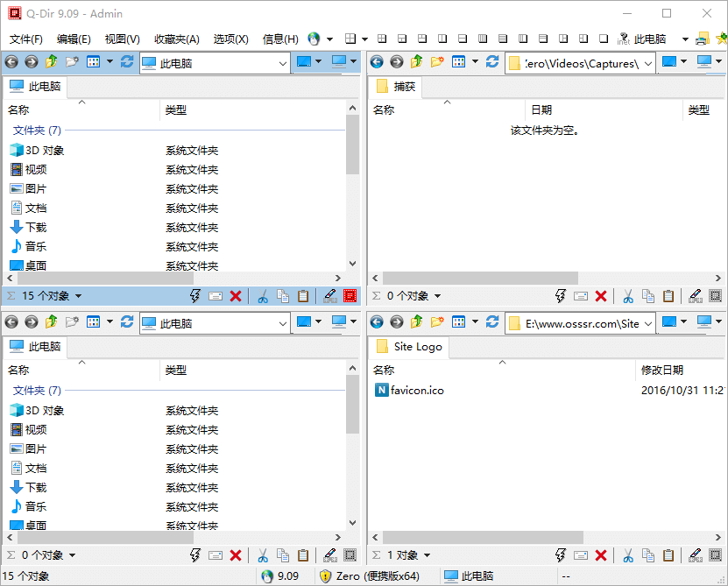Click the red delete X in the Captures pane
Screen dimensions: 728x586
(601, 296)
